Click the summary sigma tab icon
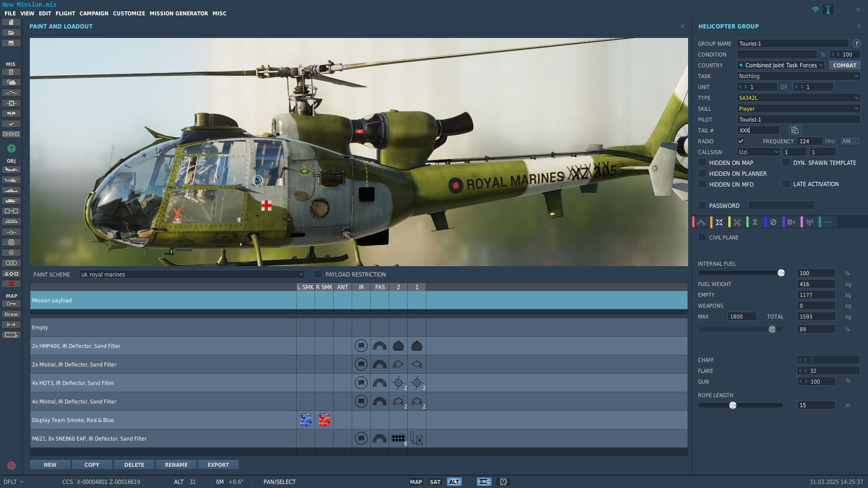This screenshot has width=868, height=488. (755, 222)
